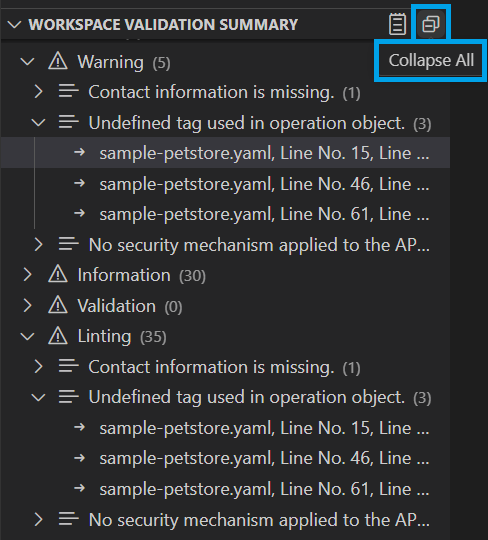Screen dimensions: 488x540
Task: Click the Warning triangle icon next to Warning
Action: coord(58,61)
